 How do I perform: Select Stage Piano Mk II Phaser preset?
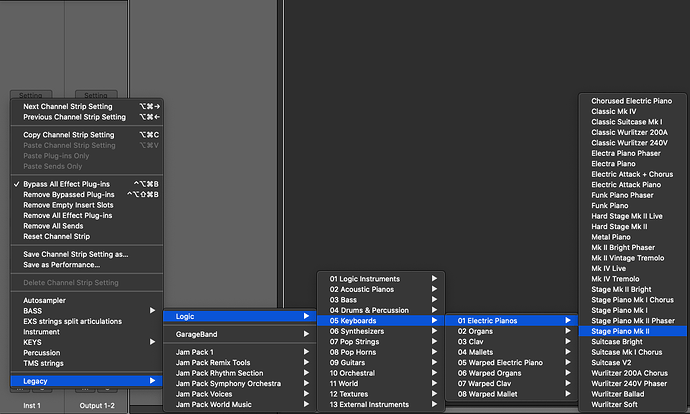633,321
